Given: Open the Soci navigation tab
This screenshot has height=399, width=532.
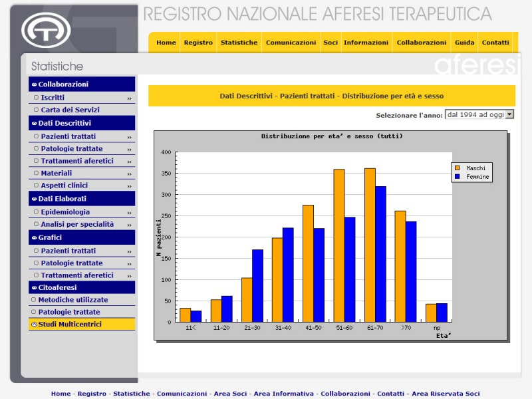Looking at the screenshot, I should coord(331,43).
